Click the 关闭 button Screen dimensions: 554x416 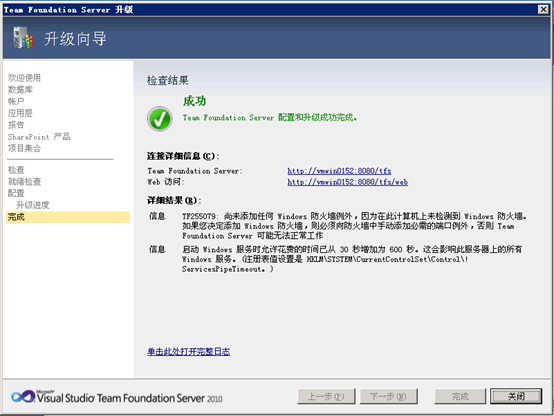point(516,396)
